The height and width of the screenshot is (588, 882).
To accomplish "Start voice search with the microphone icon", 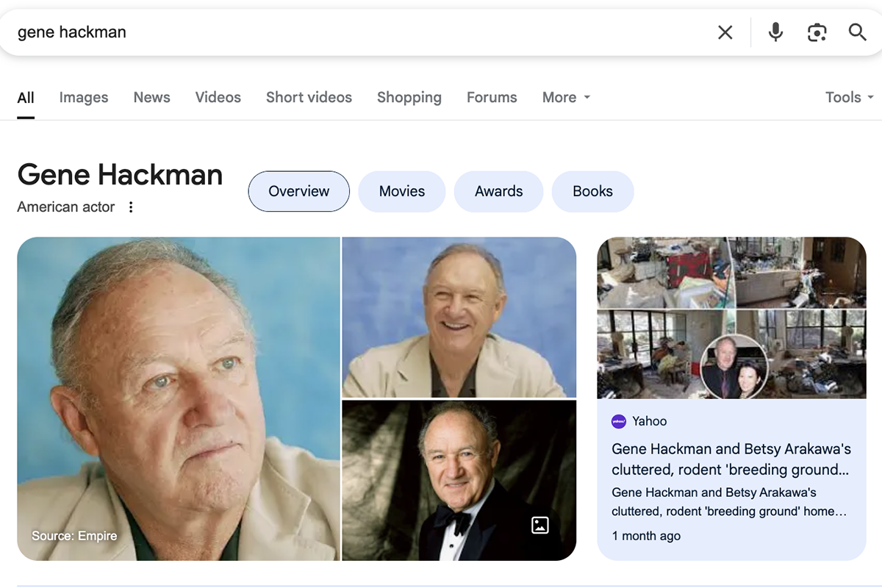I will tap(775, 32).
